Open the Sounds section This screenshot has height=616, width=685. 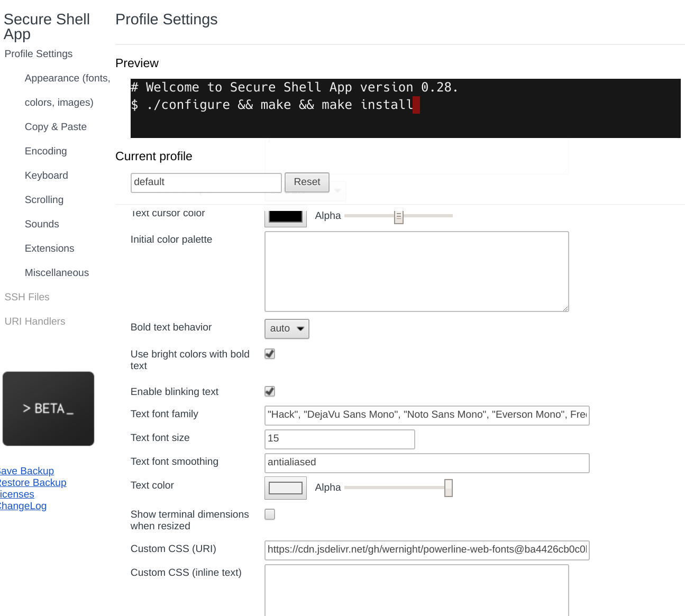tap(42, 224)
